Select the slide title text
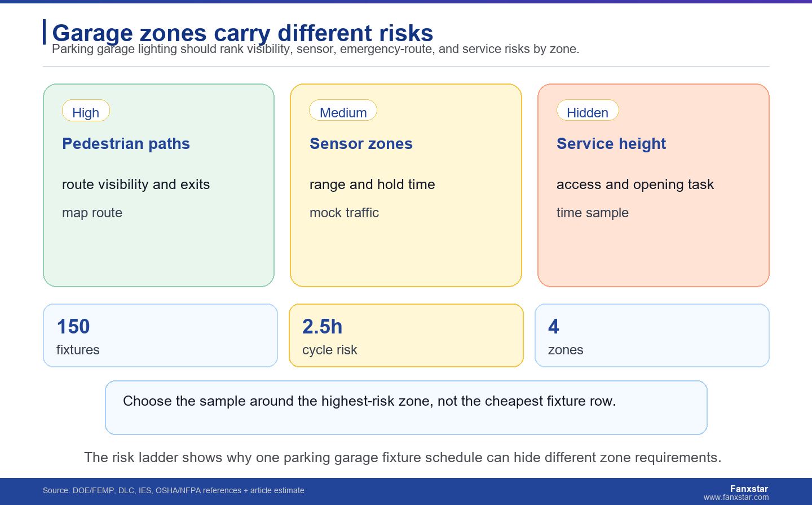This screenshot has width=812, height=505. [242, 33]
